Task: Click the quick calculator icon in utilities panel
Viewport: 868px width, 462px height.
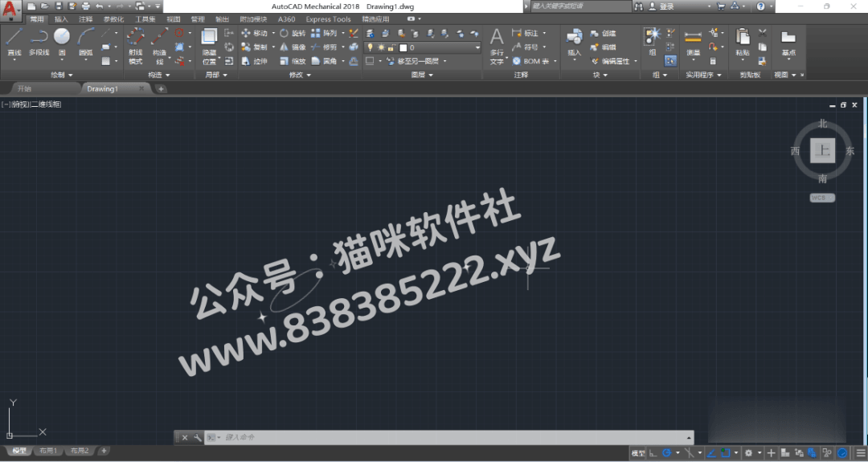Action: (x=713, y=61)
